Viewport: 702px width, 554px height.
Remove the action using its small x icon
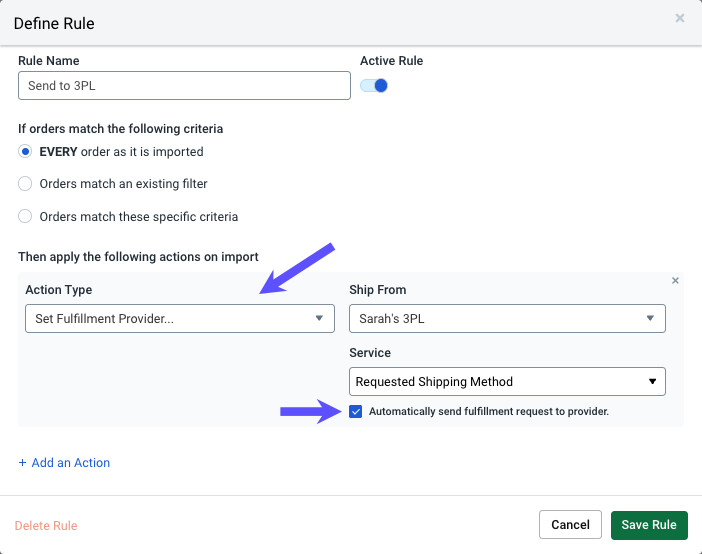(x=675, y=281)
